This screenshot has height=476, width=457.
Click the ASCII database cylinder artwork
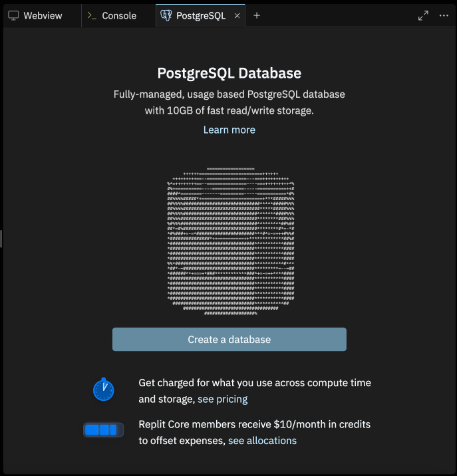click(x=229, y=241)
